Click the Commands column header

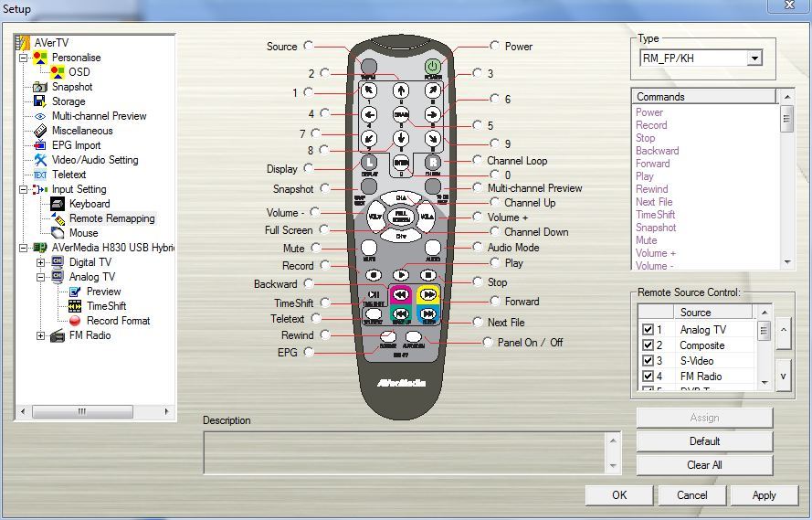(704, 97)
